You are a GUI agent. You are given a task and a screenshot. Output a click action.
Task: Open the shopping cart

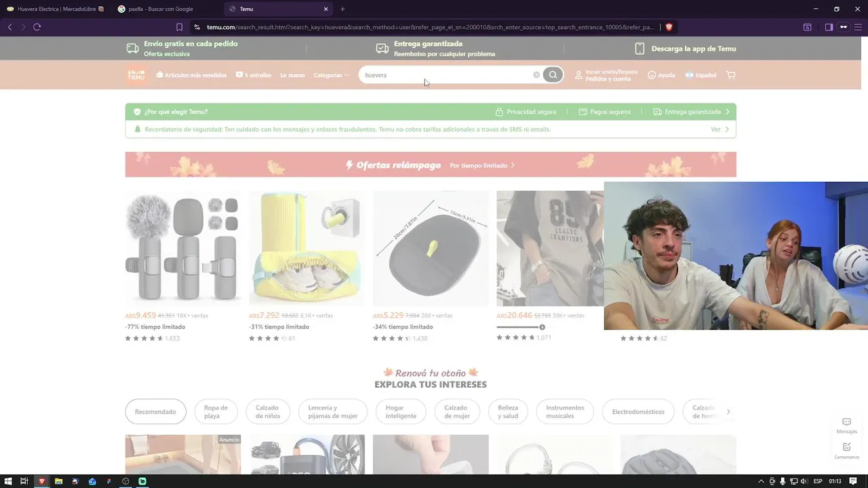[x=730, y=75]
